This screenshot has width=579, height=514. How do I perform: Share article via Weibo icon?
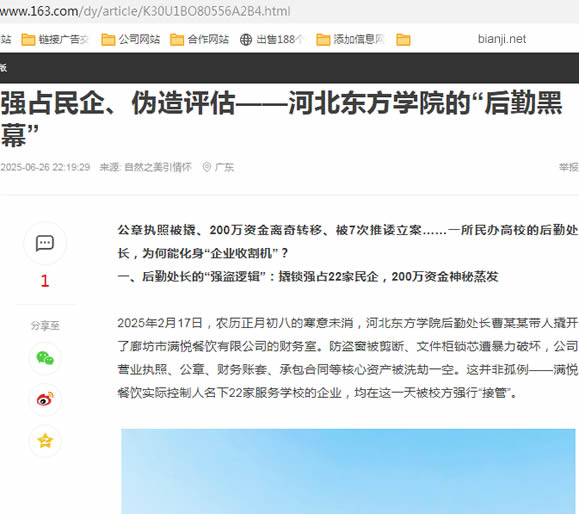45,399
